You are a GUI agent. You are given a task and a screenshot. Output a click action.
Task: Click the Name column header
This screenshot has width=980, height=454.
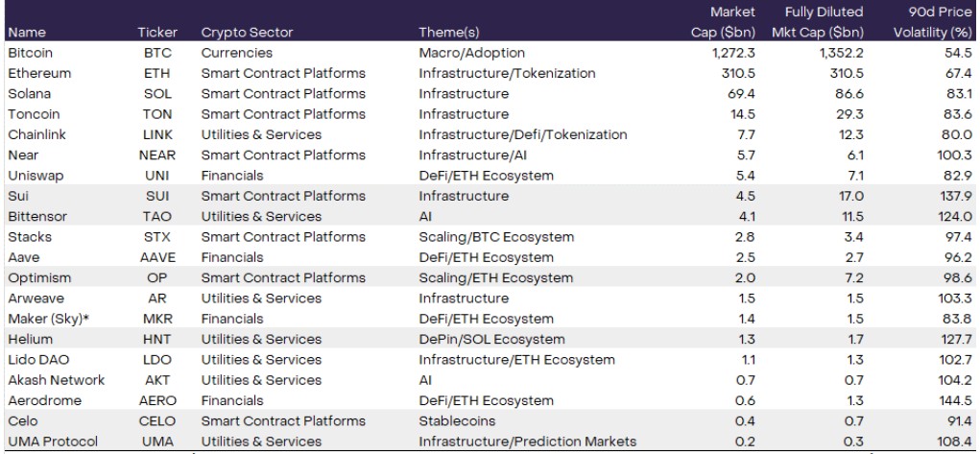click(26, 33)
